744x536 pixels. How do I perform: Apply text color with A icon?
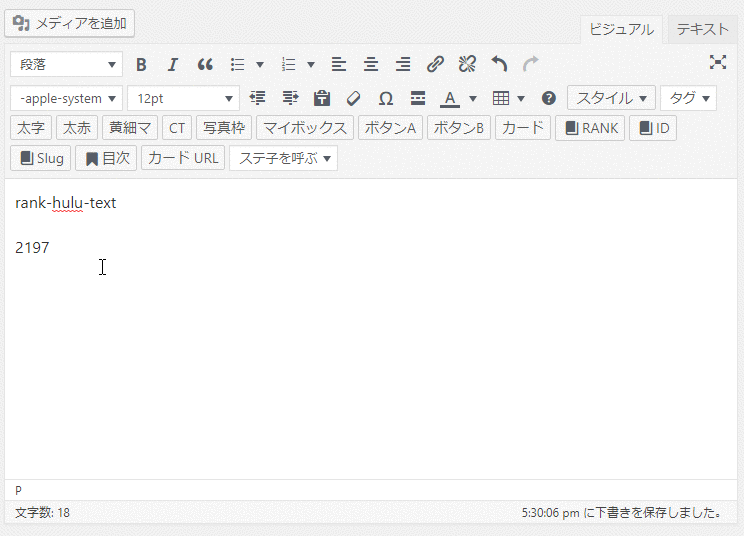point(450,98)
